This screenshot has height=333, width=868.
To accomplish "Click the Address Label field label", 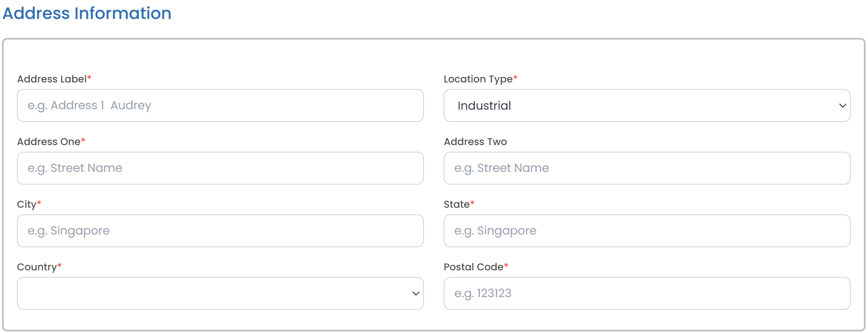I will point(52,79).
